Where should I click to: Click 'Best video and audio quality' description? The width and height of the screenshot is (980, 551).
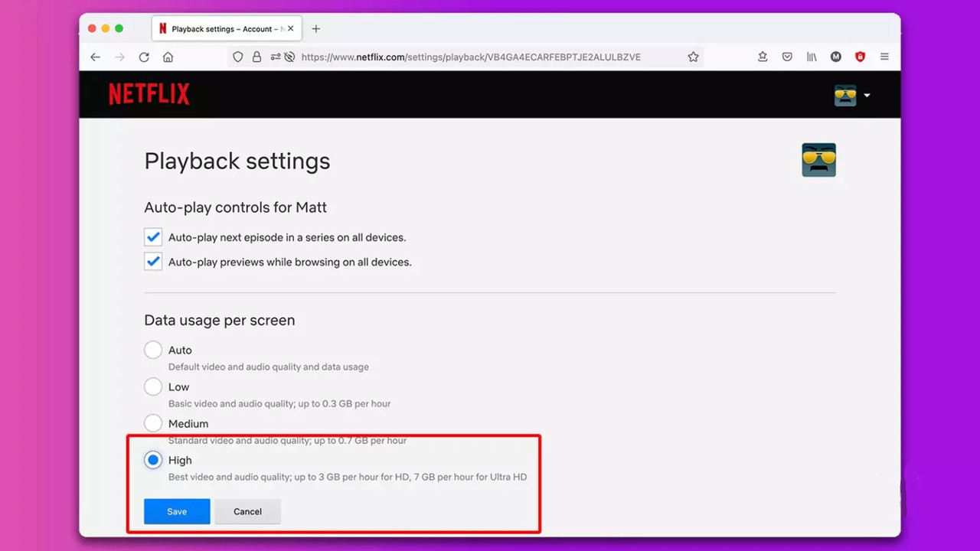[348, 477]
